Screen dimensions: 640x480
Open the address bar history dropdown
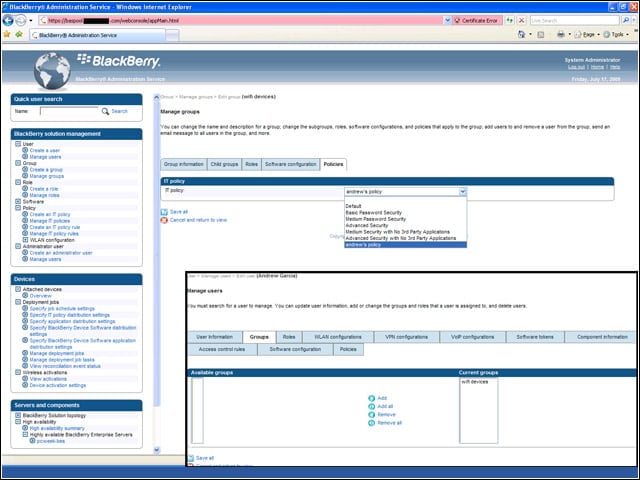pos(447,20)
